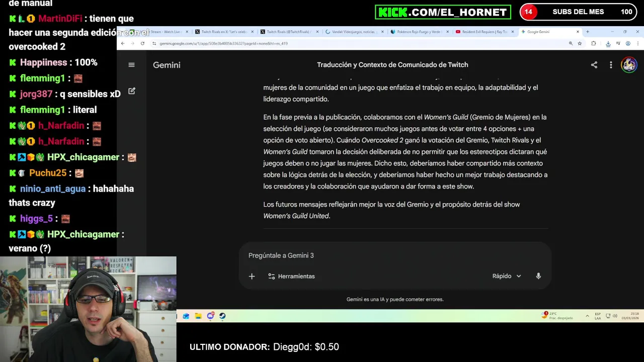
Task: Open Chrome three-dot menu
Action: [x=638, y=44]
